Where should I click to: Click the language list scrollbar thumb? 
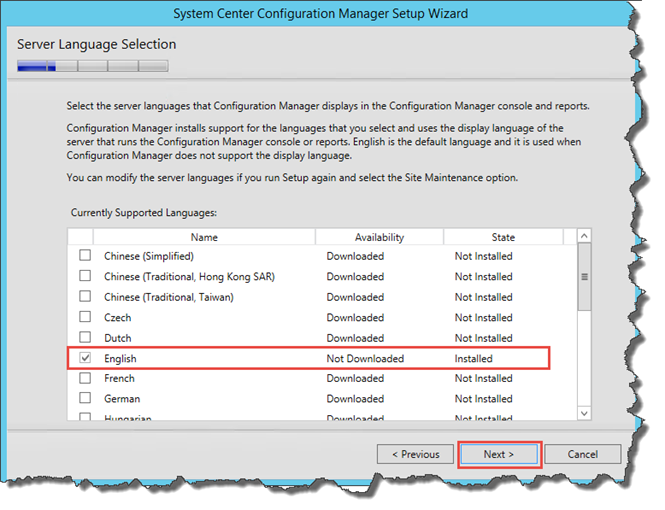[x=584, y=277]
